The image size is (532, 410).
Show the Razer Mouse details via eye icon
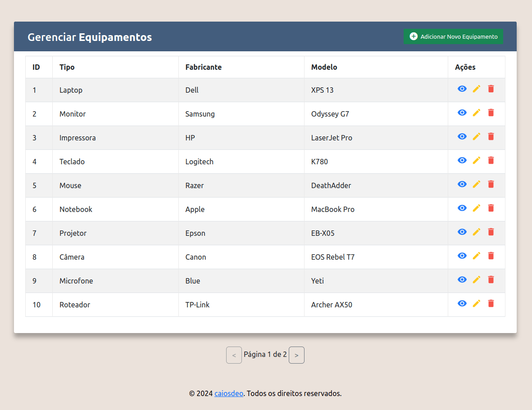click(x=462, y=184)
